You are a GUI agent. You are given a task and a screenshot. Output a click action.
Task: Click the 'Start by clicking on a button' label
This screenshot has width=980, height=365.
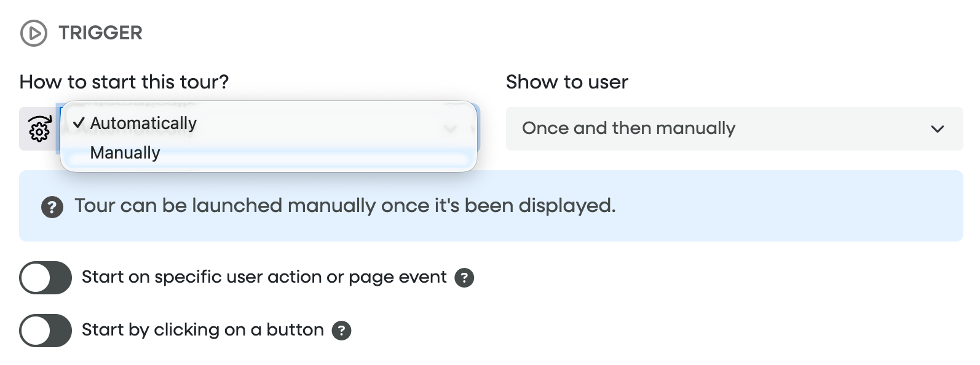(x=202, y=330)
